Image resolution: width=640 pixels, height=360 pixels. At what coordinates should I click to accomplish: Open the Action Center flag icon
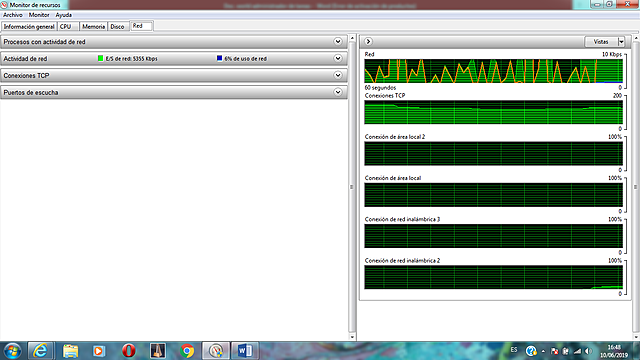click(x=554, y=351)
